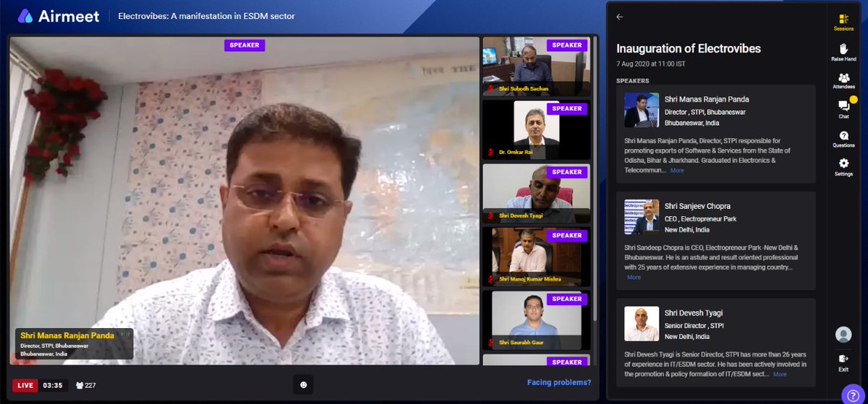
Task: Click the audio level indicator beside Manas Ranjan Panda
Action: (125, 335)
